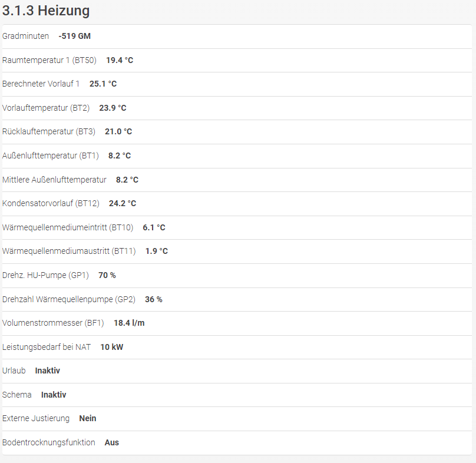Click the '21.0 °C' value
This screenshot has height=463, width=476.
click(118, 132)
